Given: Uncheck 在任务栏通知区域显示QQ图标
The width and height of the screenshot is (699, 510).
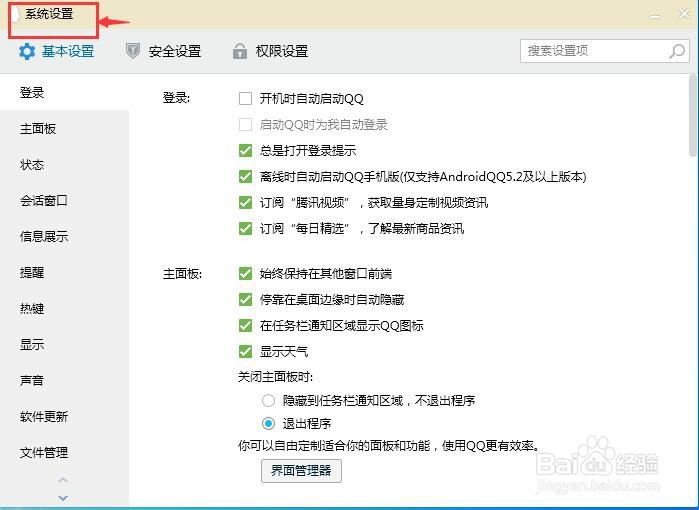Looking at the screenshot, I should tap(245, 325).
